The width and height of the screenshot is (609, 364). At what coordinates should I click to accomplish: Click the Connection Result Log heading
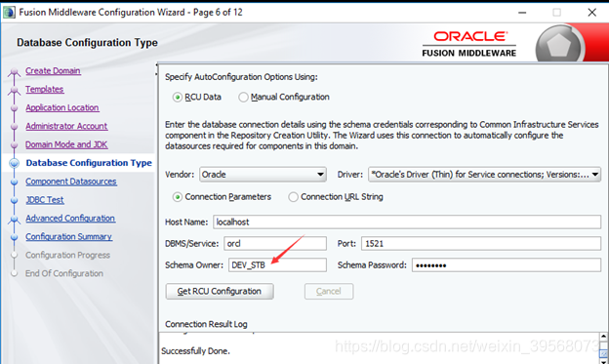point(206,324)
